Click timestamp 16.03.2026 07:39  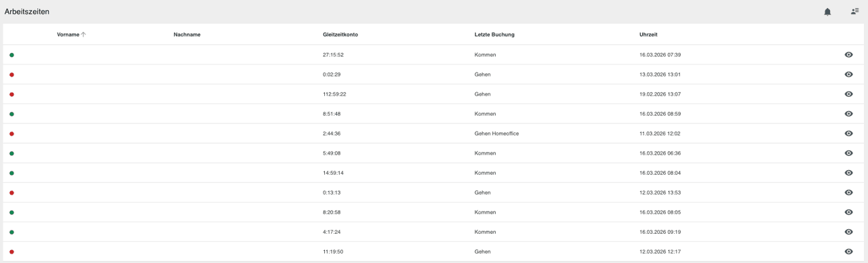(x=660, y=54)
